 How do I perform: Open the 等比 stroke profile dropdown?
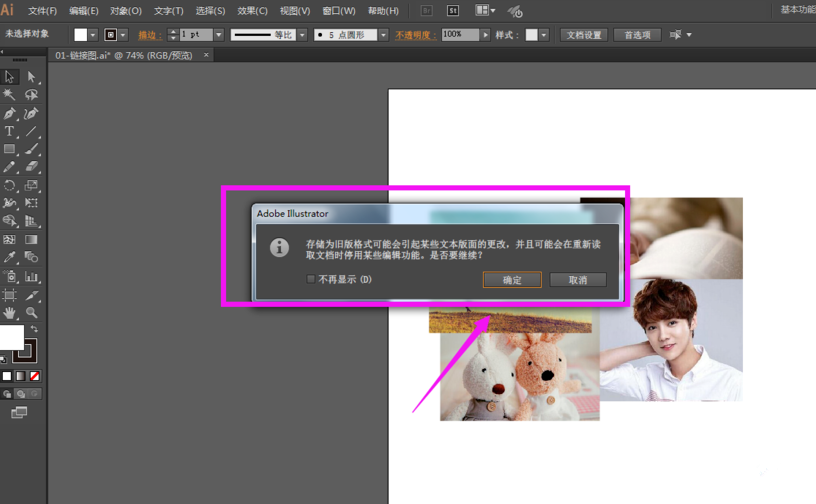[x=302, y=35]
